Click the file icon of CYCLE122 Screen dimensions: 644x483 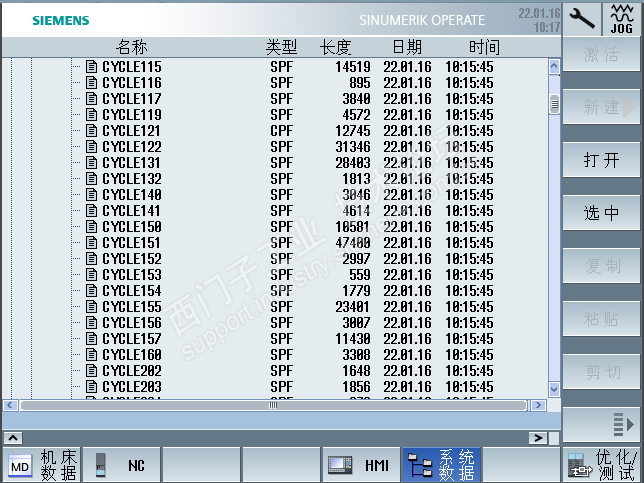(91, 147)
